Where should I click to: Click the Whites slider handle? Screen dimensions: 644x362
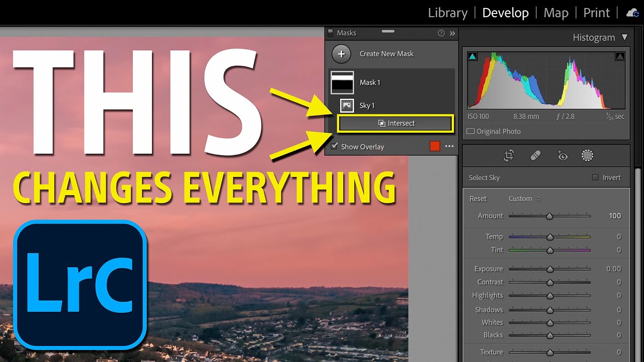550,323
